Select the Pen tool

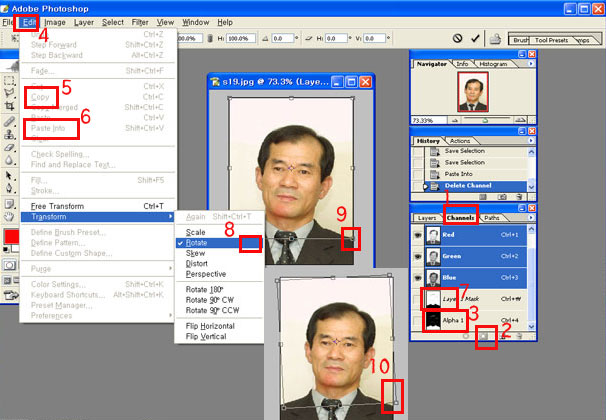[9, 189]
